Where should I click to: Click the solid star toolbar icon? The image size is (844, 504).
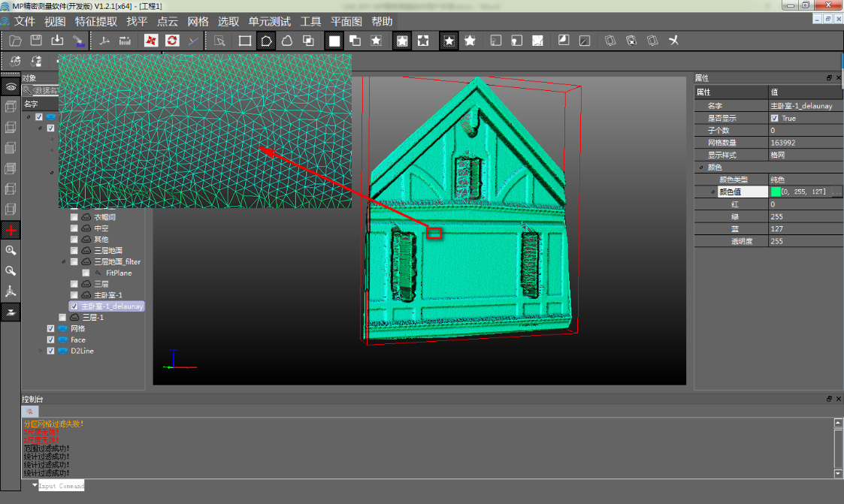click(470, 41)
